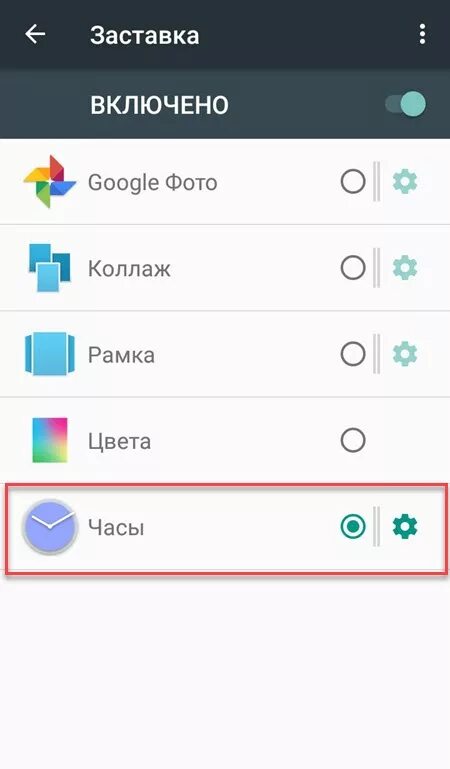Open Часы settings gear icon
Image resolution: width=450 pixels, height=769 pixels.
coord(405,527)
